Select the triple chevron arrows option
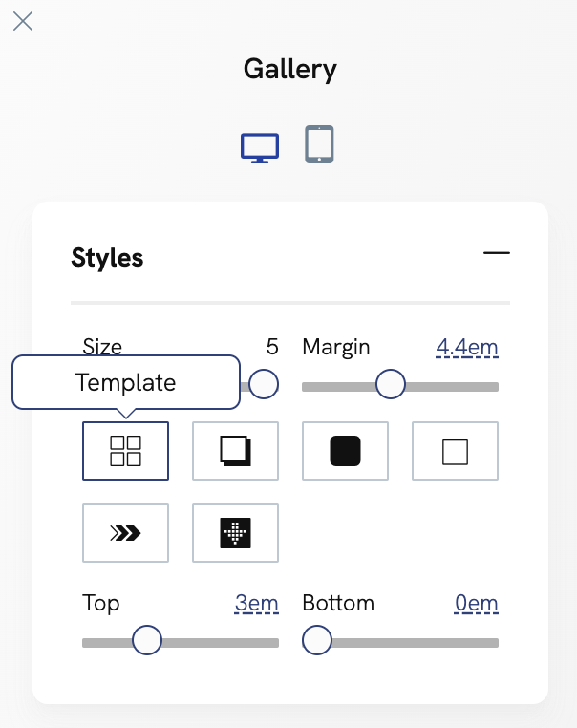The width and height of the screenshot is (577, 728). [125, 533]
